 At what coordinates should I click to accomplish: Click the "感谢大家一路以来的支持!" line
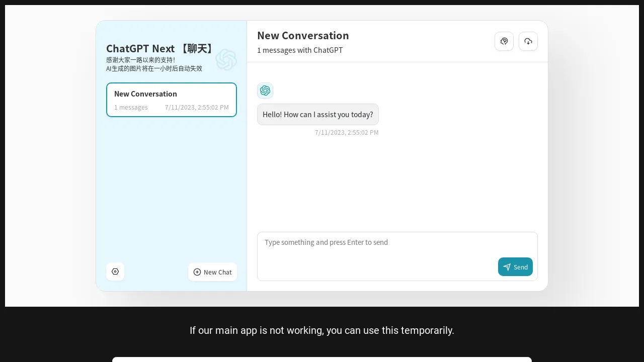(140, 60)
